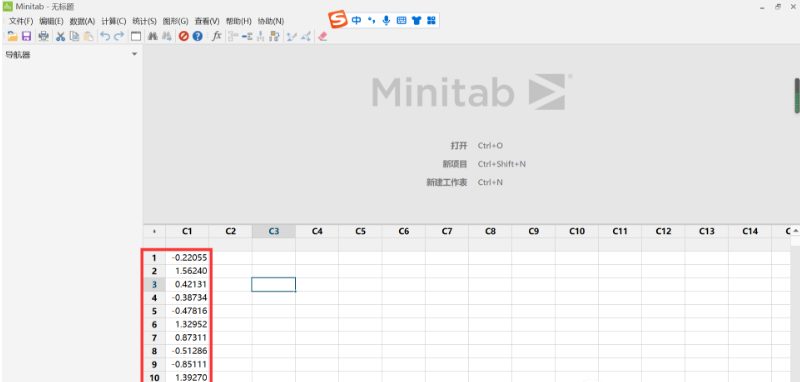
Task: Click cell with value 1.32952
Action: pos(187,325)
